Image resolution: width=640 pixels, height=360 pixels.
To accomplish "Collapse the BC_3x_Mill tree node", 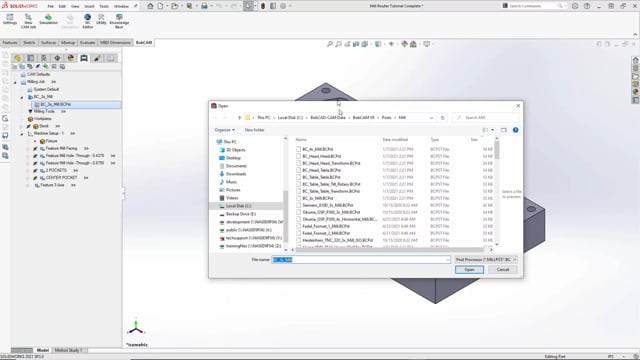I will (22, 97).
